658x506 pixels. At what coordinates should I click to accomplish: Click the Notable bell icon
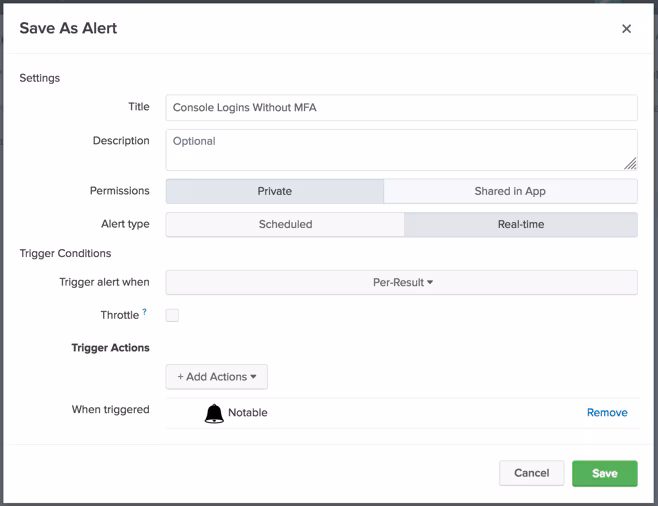tap(214, 413)
